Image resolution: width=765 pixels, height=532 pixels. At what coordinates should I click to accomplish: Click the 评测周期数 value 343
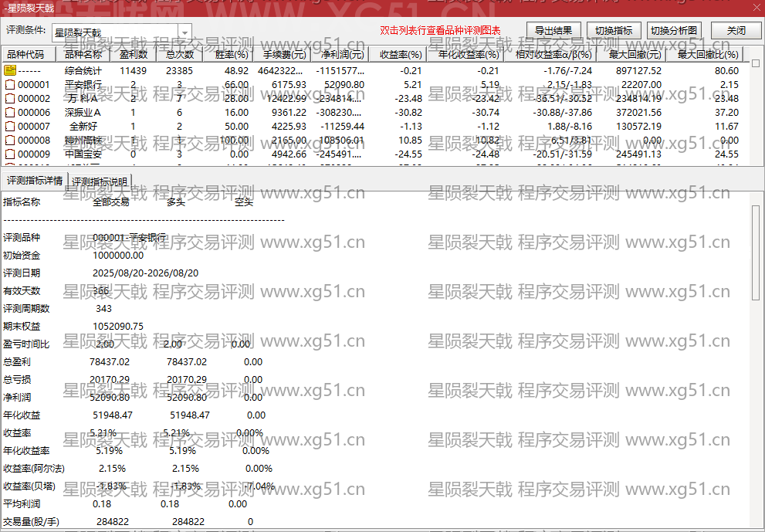point(104,308)
